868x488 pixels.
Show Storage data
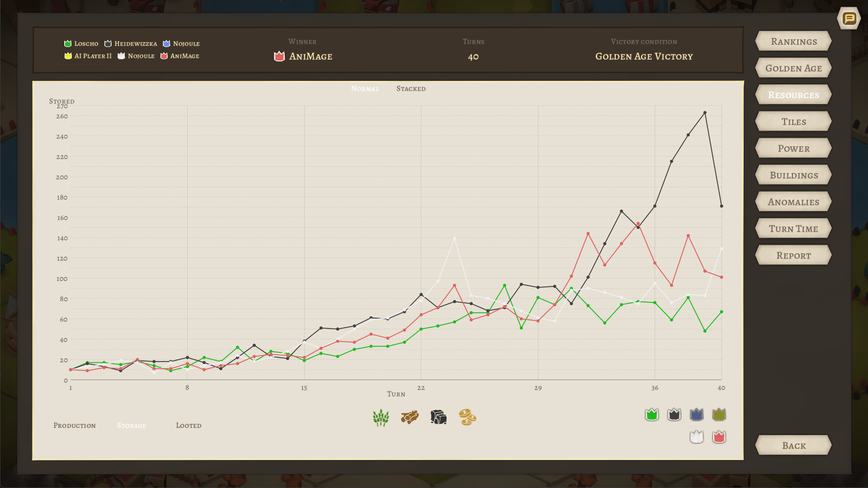[x=132, y=426]
